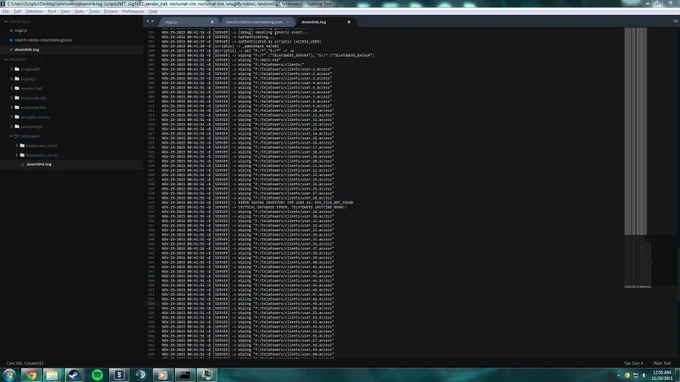Open the taskbar clock and date
Screen dimensions: 680x382
click(662, 375)
